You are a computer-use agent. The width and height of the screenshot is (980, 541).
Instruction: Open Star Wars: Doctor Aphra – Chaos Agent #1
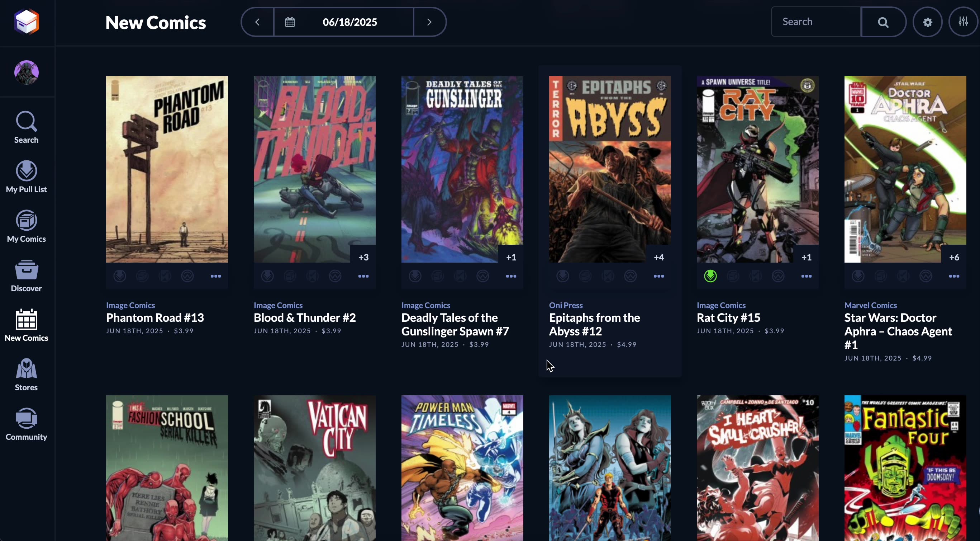898,331
